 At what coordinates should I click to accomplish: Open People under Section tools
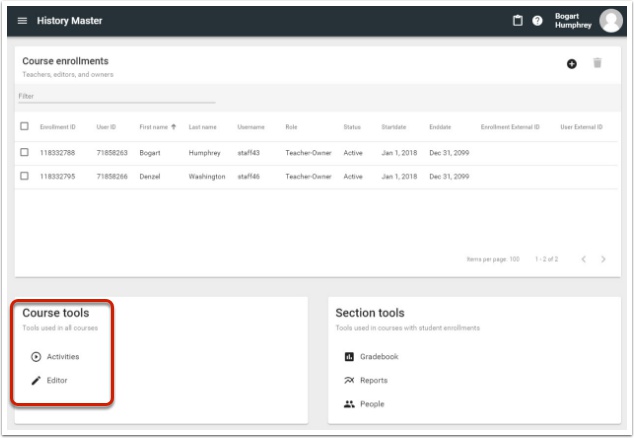point(371,404)
